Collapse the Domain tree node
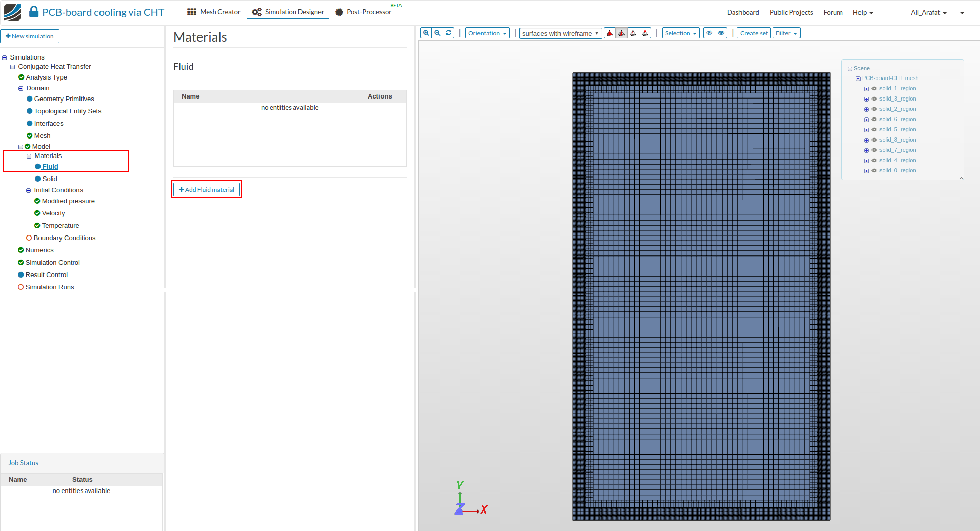 click(21, 89)
